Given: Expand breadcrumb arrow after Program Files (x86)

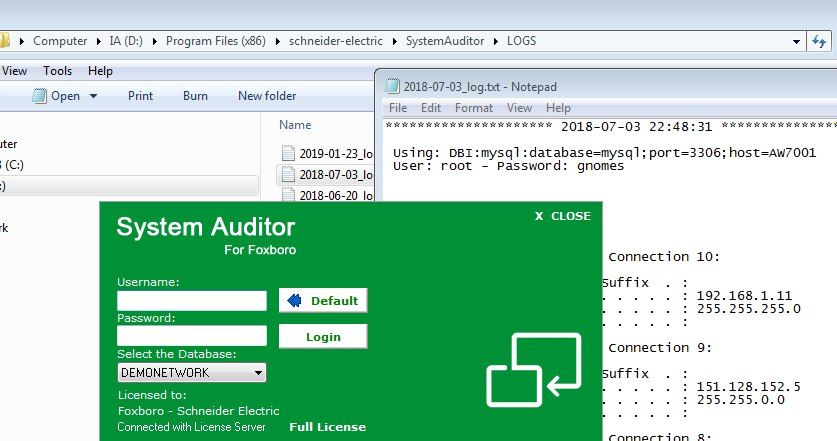Looking at the screenshot, I should click(278, 41).
